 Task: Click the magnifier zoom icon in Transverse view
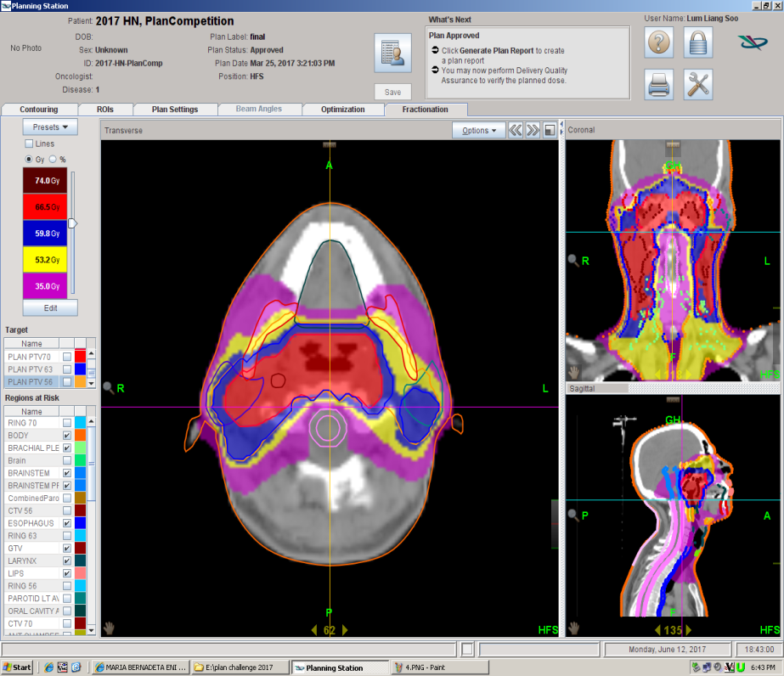click(109, 388)
